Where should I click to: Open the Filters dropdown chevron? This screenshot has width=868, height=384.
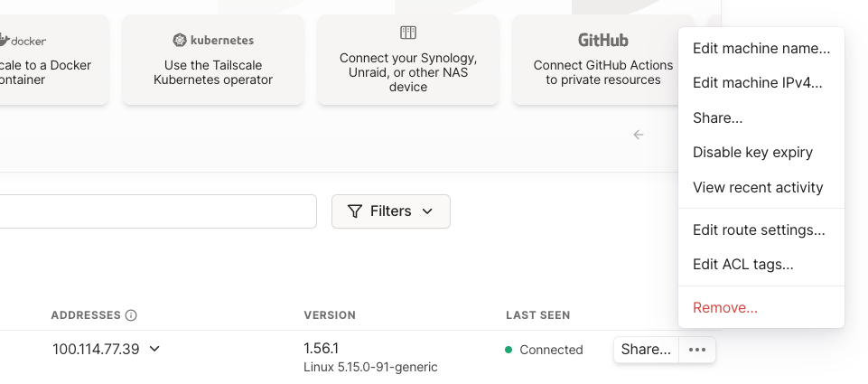pos(427,211)
